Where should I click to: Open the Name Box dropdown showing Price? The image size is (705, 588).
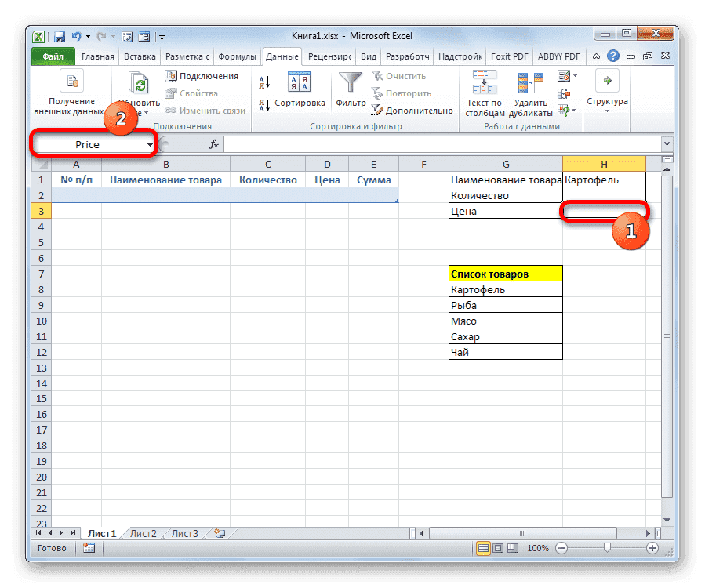pyautogui.click(x=149, y=144)
